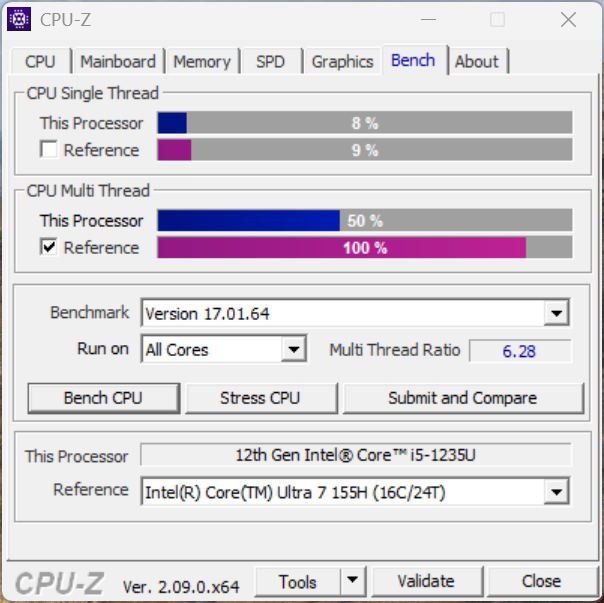Expand the Reference processor dropdown
The height and width of the screenshot is (603, 604).
pos(556,492)
